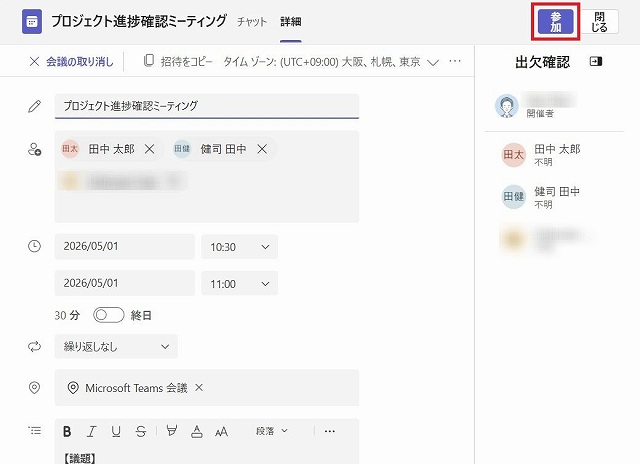This screenshot has height=464, width=640.
Task: Open the 段落 paragraph style dropdown
Action: point(271,431)
